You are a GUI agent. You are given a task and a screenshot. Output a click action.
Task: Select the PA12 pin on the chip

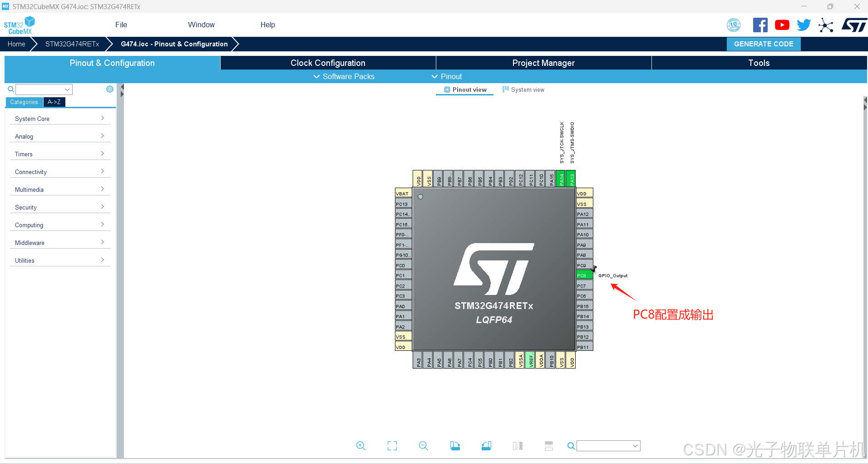click(x=585, y=214)
